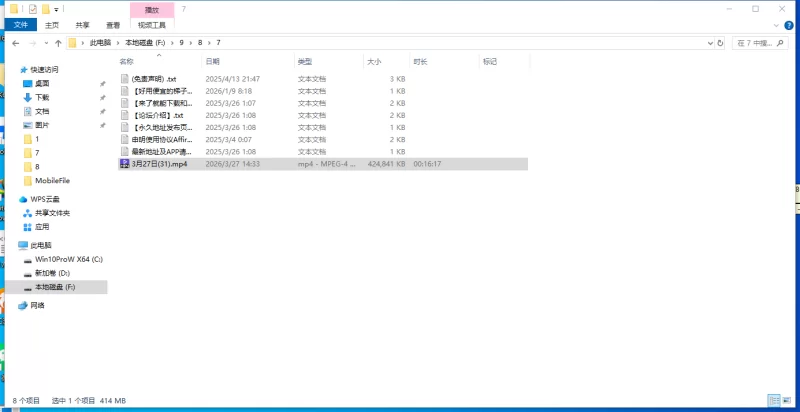Viewport: 800px width, 412px height.
Task: Click the 【论坛介绍】.txt file icon
Action: pos(124,115)
